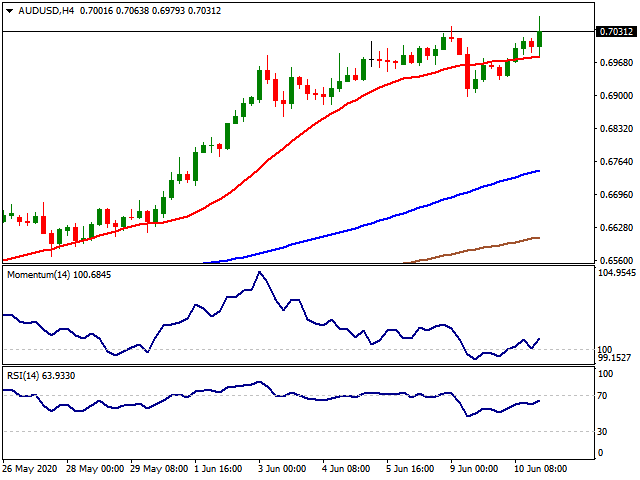
Task: Select the RSI 70 level label
Action: pos(602,396)
